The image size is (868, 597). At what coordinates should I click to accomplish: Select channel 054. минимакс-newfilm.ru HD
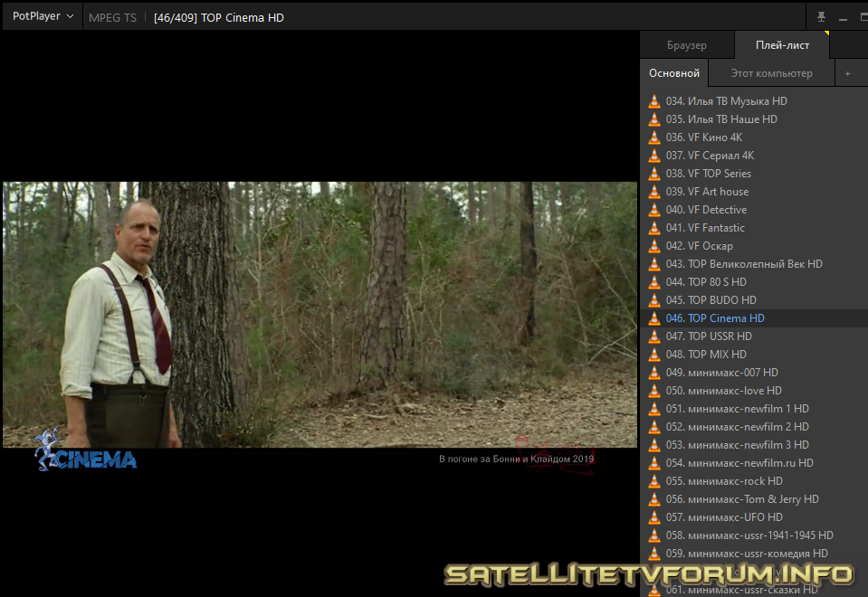pyautogui.click(x=754, y=462)
